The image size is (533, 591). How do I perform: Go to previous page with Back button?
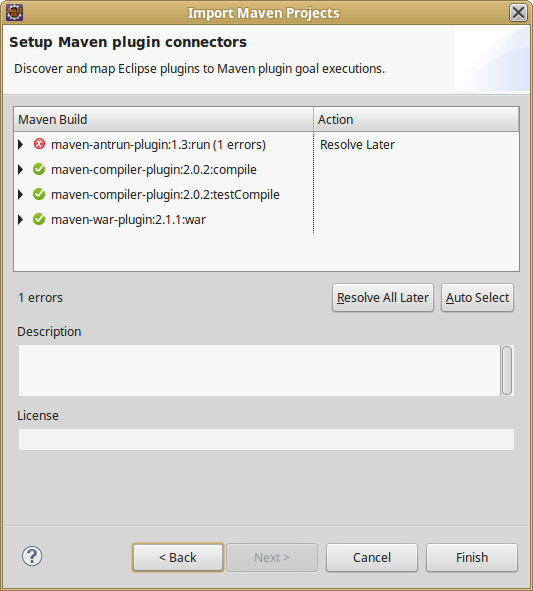[178, 557]
